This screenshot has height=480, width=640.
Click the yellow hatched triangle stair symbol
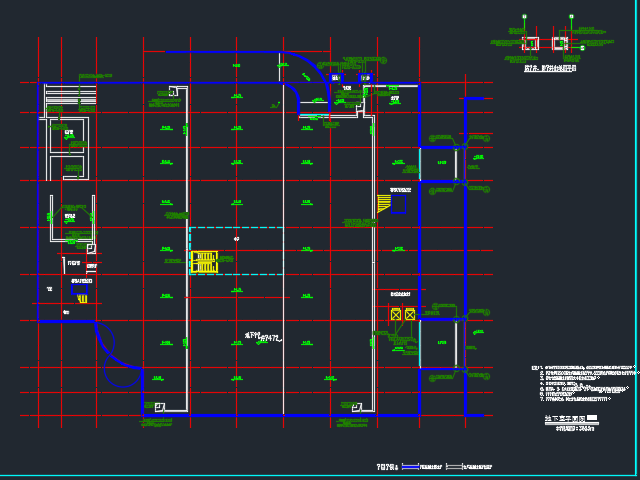(x=383, y=204)
